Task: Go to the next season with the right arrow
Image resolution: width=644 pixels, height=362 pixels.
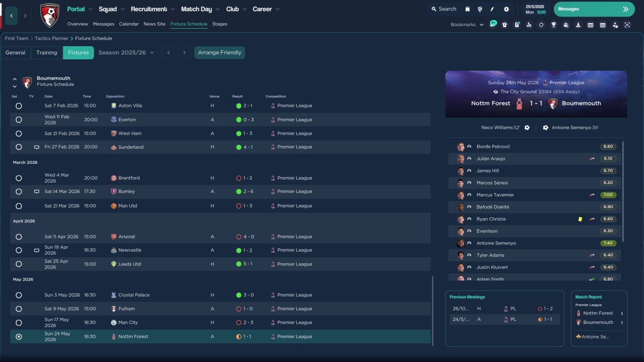Action: click(185, 53)
